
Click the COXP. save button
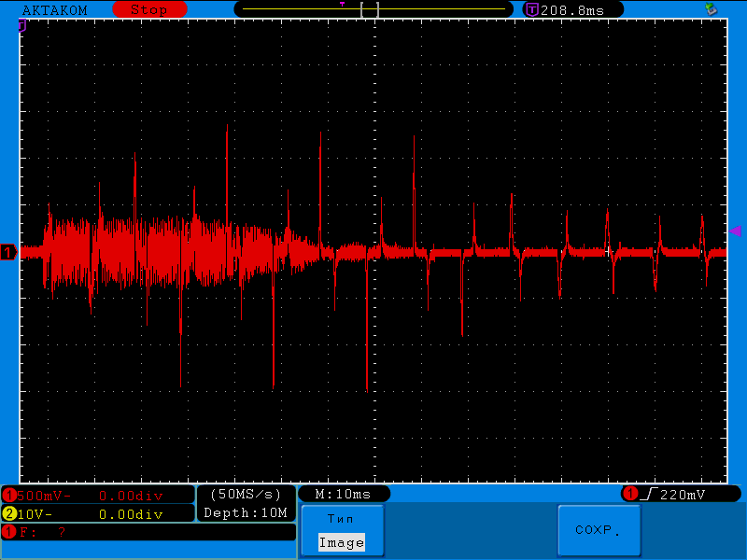coord(599,530)
